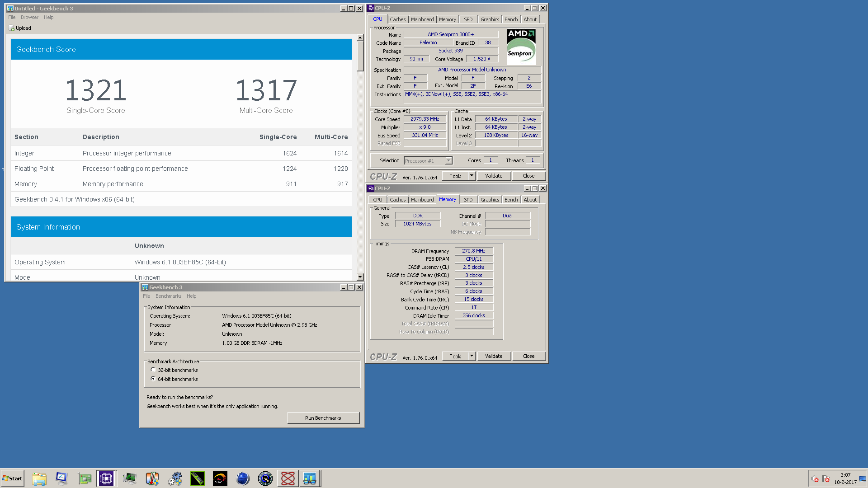Image resolution: width=868 pixels, height=488 pixels.
Task: Click the 1024 MBytes memory size field
Action: [x=417, y=224]
